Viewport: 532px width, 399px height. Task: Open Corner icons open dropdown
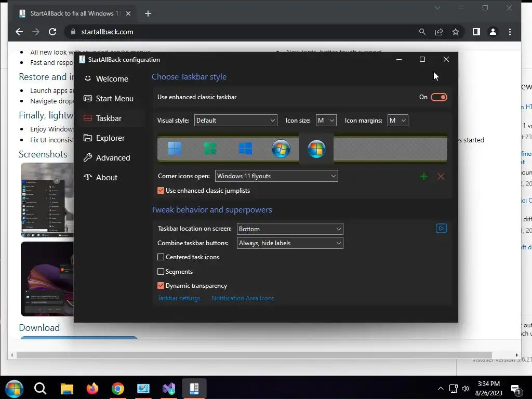tap(276, 176)
